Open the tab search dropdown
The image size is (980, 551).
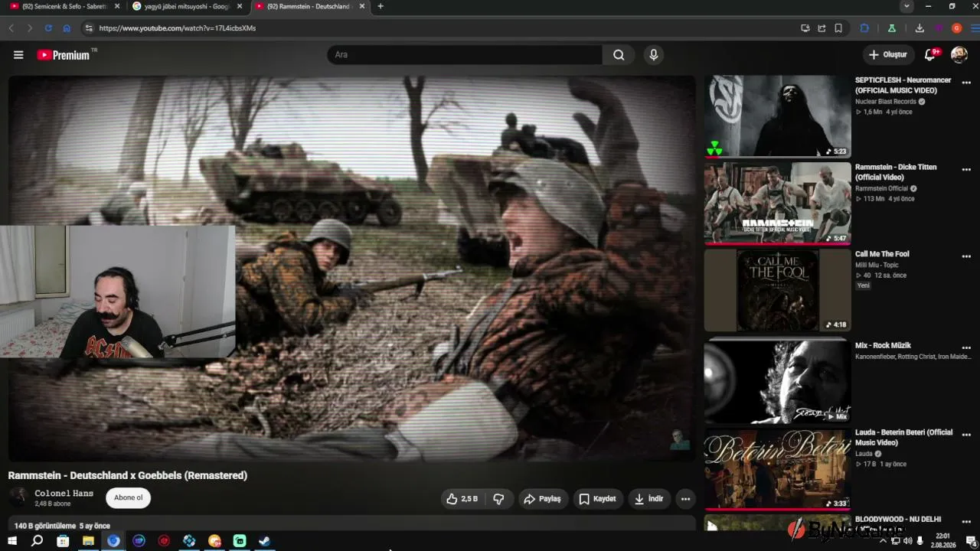tap(906, 6)
